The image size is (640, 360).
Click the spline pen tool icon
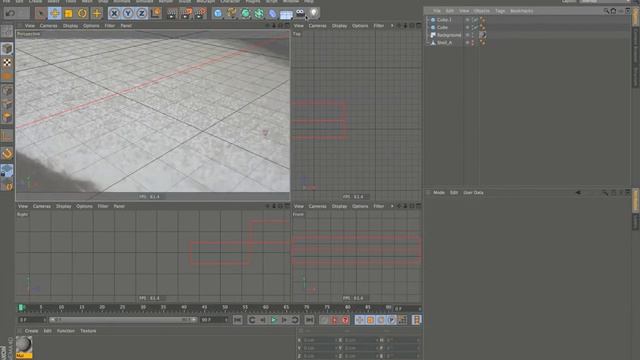click(x=232, y=13)
